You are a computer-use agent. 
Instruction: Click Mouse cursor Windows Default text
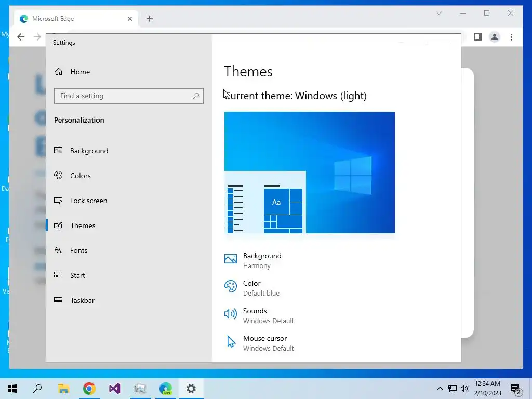tap(269, 348)
